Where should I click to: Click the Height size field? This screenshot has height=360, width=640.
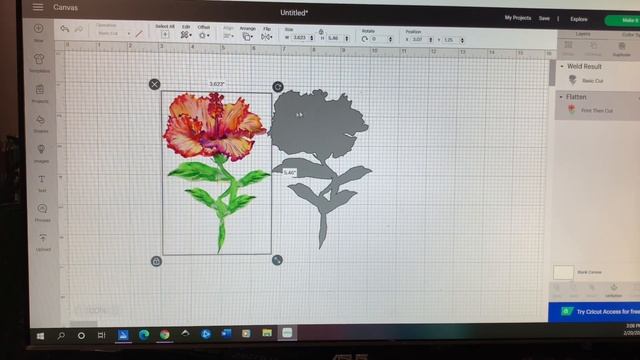(x=334, y=38)
